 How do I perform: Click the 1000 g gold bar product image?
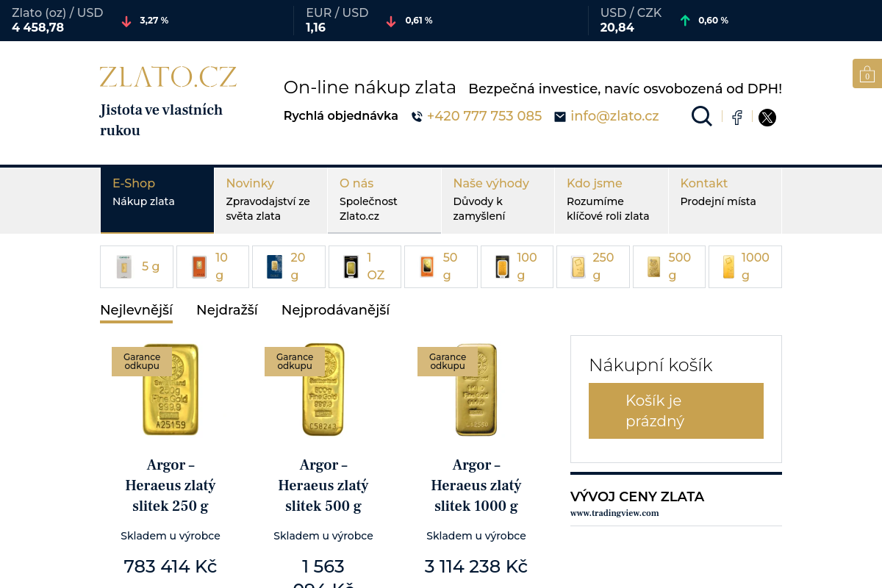[x=476, y=390]
